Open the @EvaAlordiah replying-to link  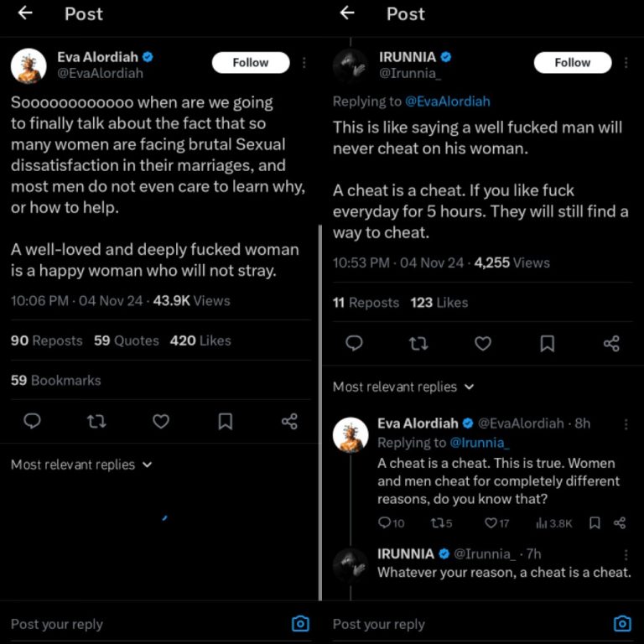click(447, 101)
